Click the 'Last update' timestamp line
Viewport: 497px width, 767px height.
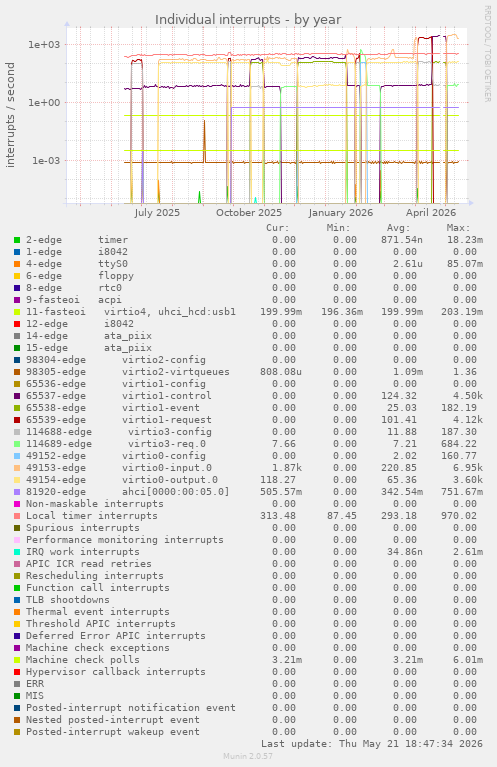point(372,744)
